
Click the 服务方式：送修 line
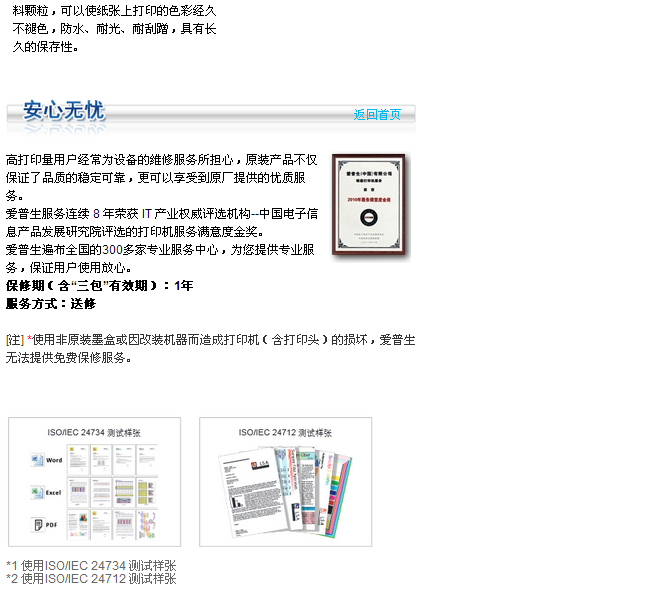pyautogui.click(x=51, y=303)
